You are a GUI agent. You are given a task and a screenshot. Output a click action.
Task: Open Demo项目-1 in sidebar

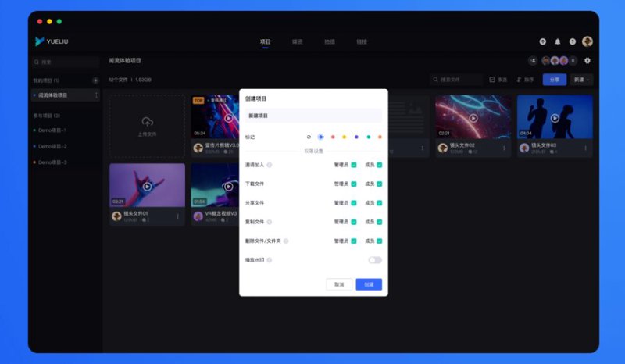click(52, 130)
